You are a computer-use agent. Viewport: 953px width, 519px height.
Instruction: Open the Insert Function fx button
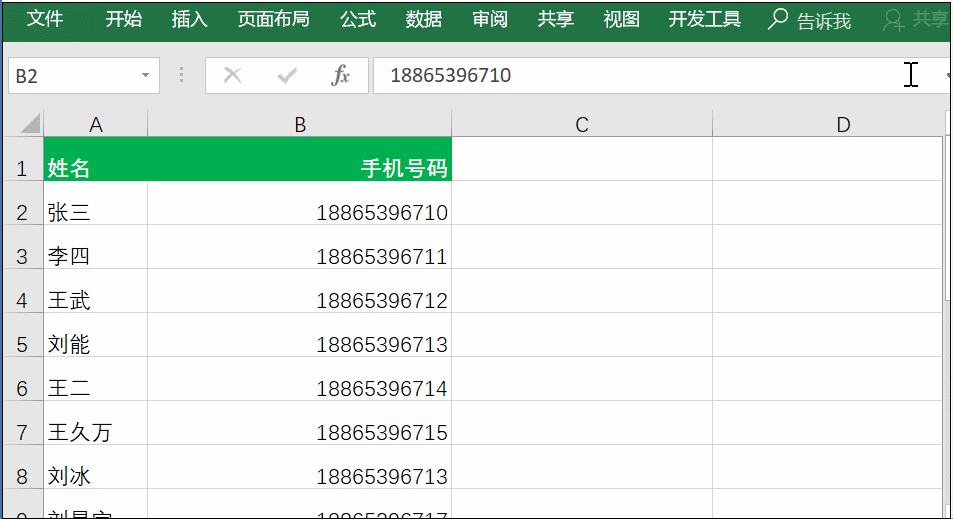340,75
